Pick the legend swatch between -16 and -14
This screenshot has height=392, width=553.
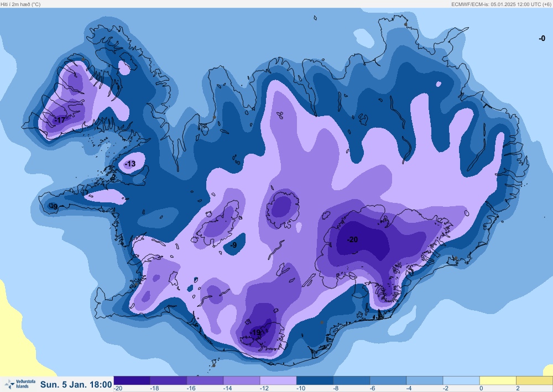205,380
